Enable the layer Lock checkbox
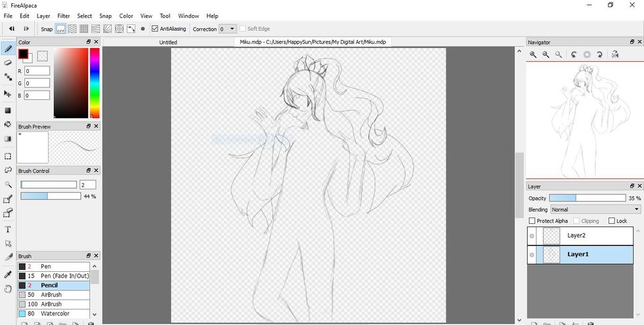The height and width of the screenshot is (325, 644). 612,221
